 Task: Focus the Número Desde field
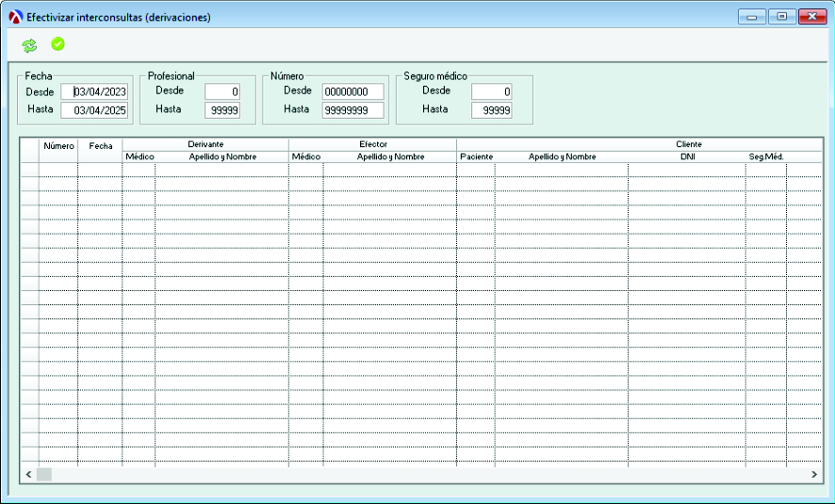tap(352, 91)
